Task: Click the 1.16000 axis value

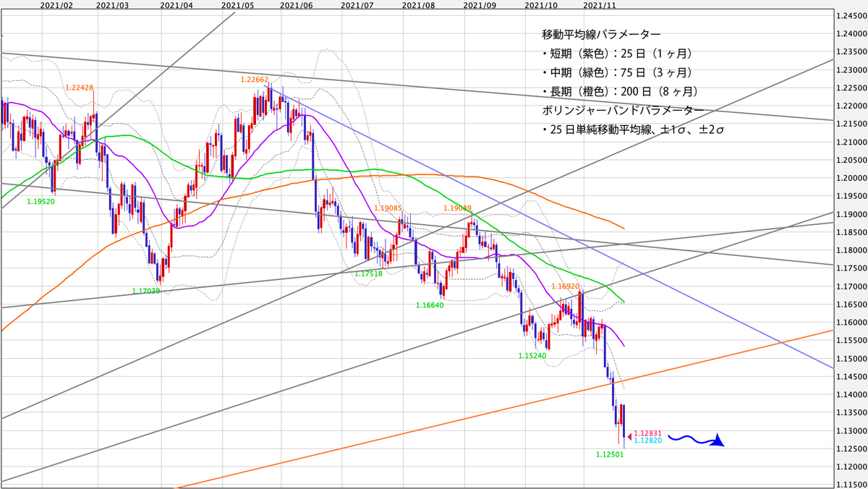Action: click(x=851, y=323)
